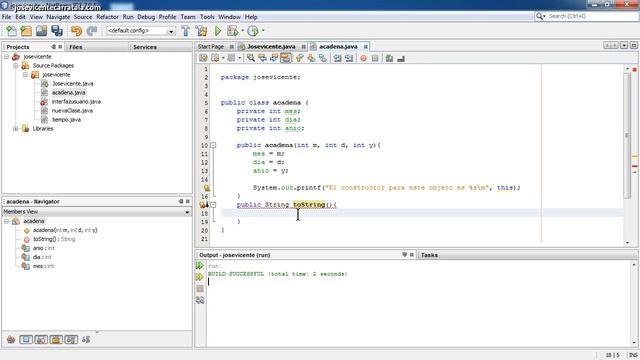Click the New File toolbar icon

[x=11, y=31]
